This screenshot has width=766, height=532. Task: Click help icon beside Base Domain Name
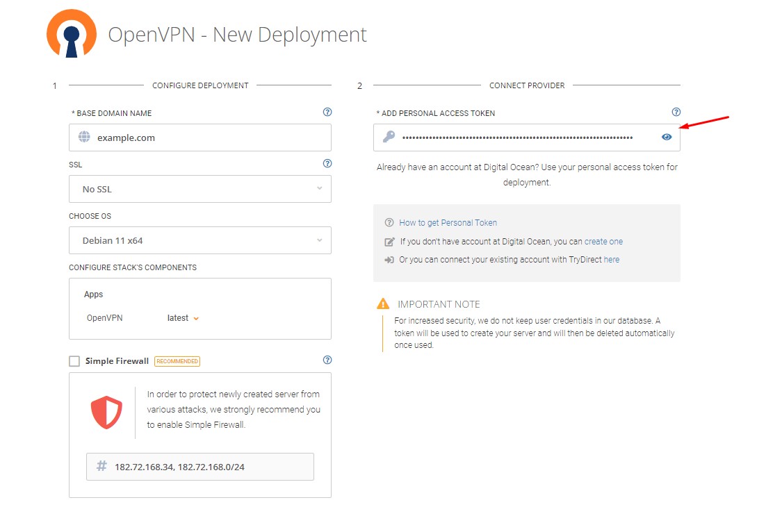[327, 112]
